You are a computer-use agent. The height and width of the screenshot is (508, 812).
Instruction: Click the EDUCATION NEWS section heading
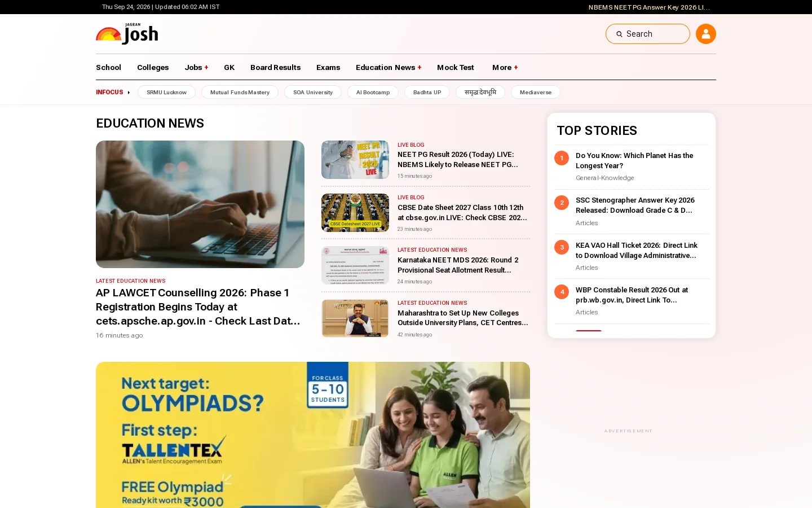coord(150,123)
